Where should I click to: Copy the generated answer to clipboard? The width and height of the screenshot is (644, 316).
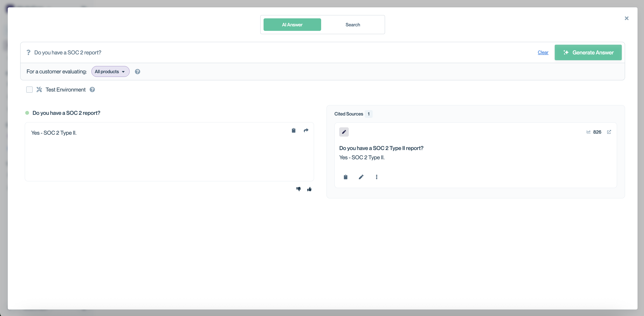294,130
